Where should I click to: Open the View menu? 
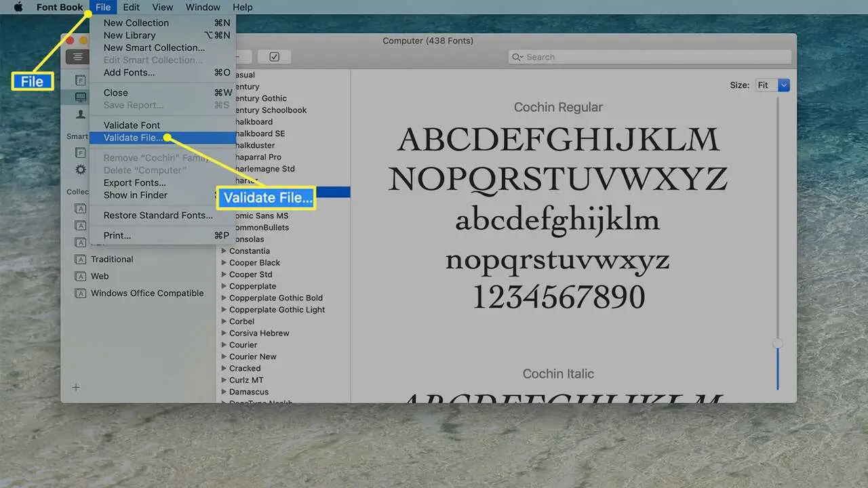coord(162,7)
